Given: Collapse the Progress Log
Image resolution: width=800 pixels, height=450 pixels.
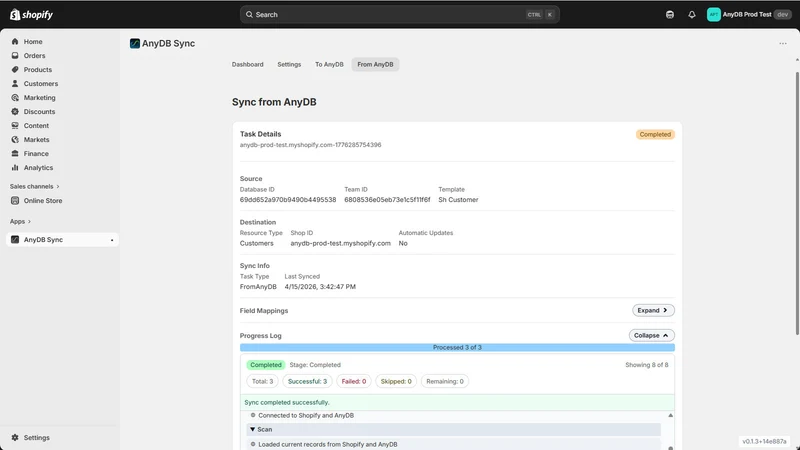Looking at the screenshot, I should [652, 335].
